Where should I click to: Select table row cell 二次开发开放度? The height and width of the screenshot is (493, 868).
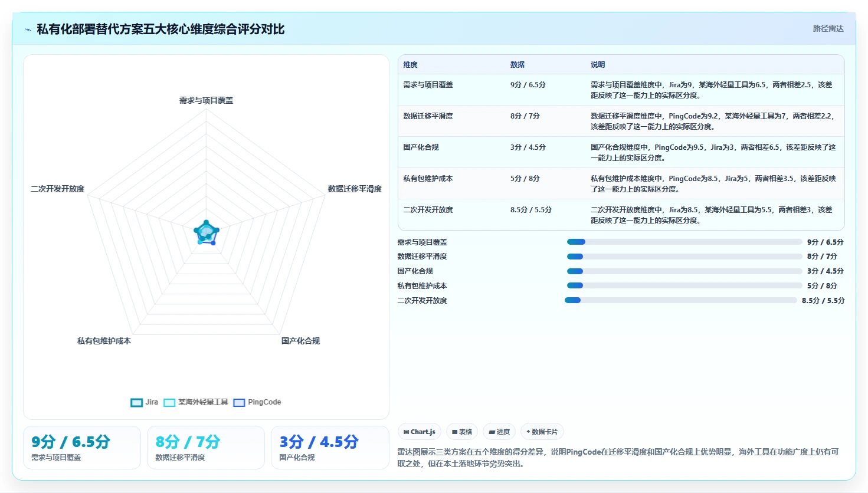click(428, 210)
